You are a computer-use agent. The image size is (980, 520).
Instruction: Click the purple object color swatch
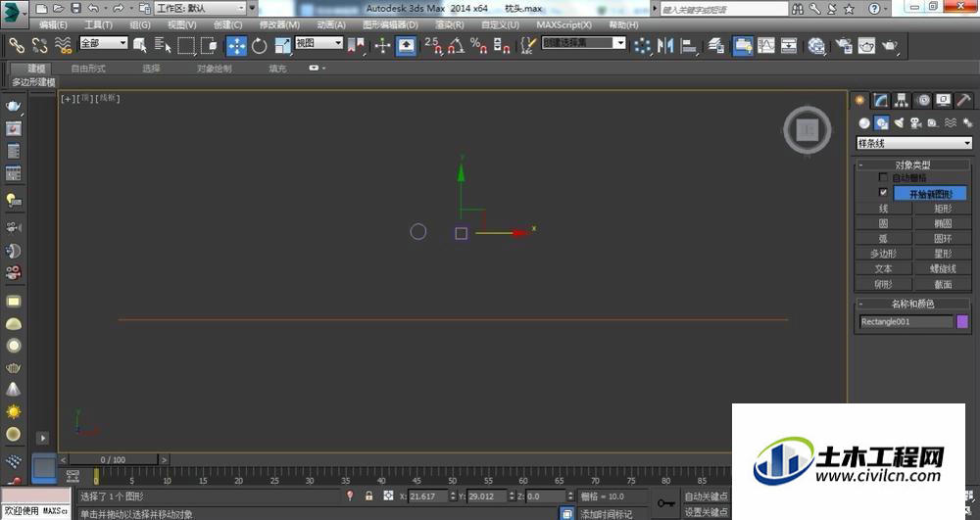pos(962,321)
